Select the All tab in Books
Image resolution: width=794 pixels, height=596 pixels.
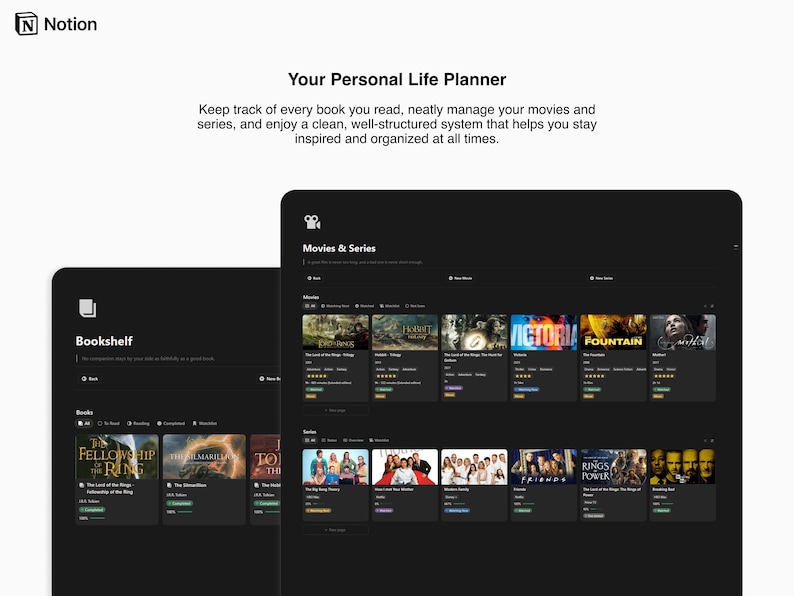coord(84,423)
